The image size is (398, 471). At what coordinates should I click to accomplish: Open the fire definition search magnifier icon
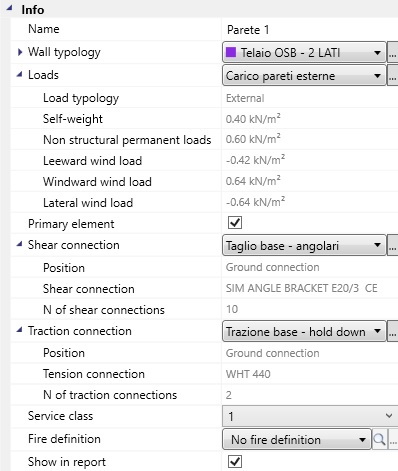click(x=379, y=440)
